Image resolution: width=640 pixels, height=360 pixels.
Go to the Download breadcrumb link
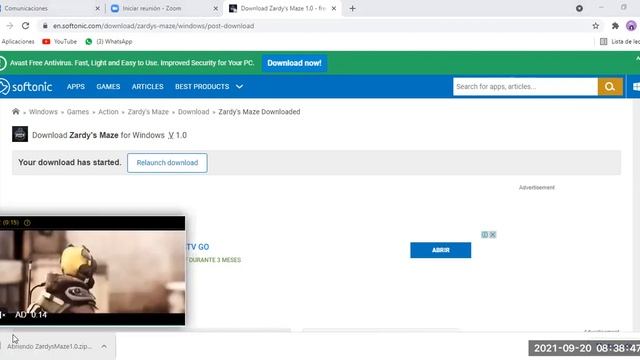193,112
